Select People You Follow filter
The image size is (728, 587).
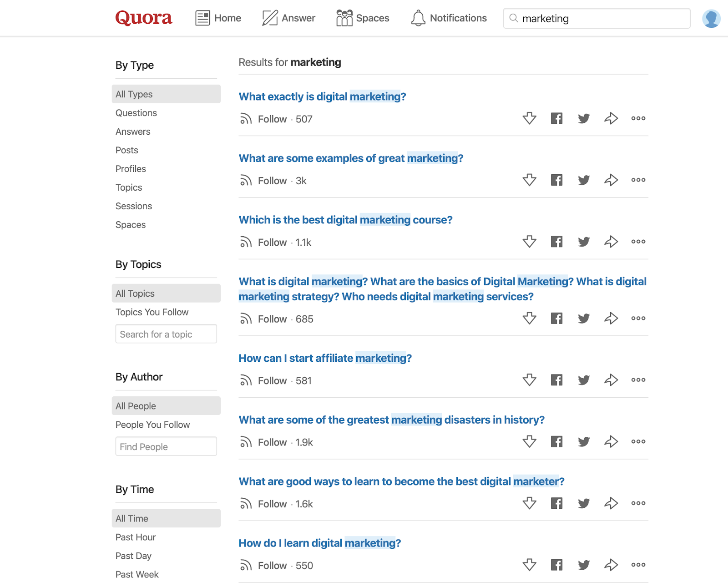coord(153,425)
